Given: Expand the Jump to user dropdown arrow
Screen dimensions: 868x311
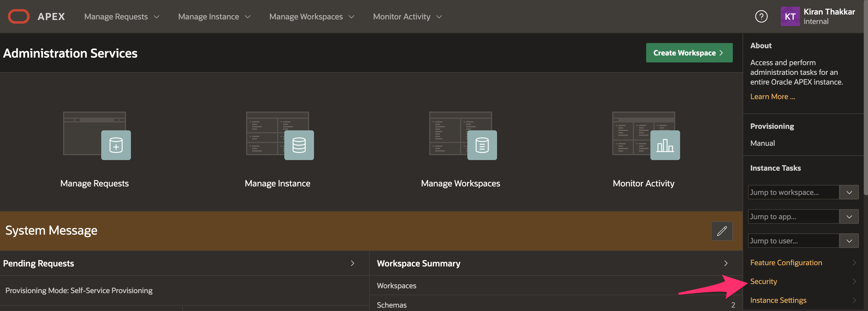Looking at the screenshot, I should [849, 241].
